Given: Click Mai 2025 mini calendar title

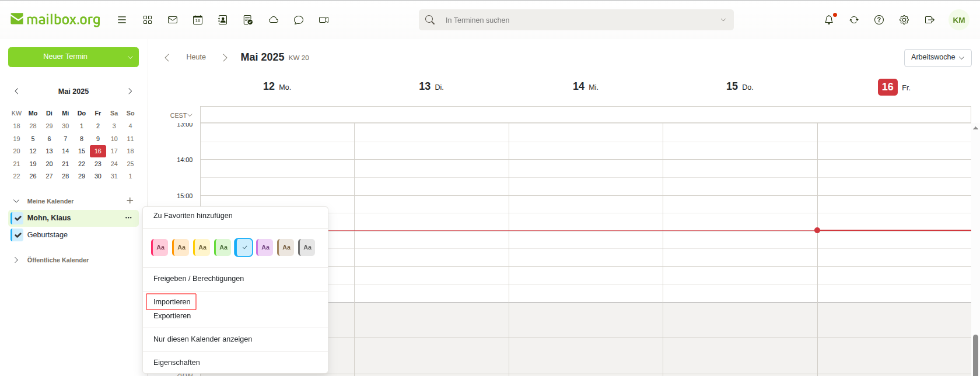Looking at the screenshot, I should click(x=73, y=92).
